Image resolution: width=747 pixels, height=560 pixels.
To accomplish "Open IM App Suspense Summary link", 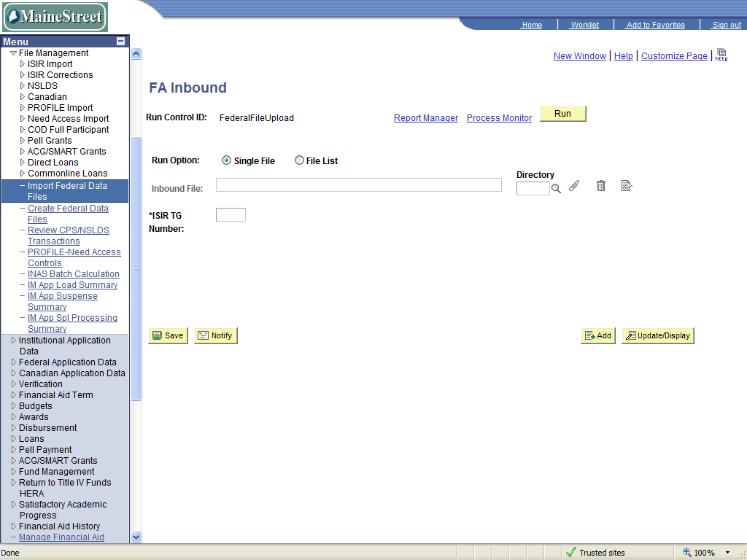I will pyautogui.click(x=63, y=301).
